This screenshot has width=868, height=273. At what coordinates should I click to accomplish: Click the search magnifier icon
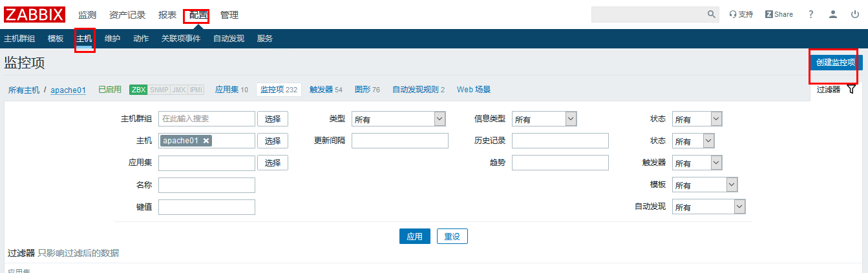click(711, 14)
